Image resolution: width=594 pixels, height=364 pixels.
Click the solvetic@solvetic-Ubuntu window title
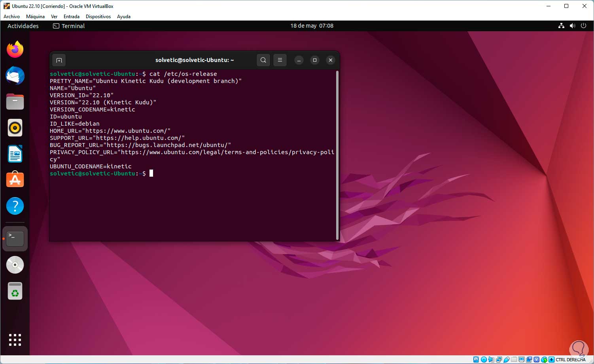click(x=195, y=60)
